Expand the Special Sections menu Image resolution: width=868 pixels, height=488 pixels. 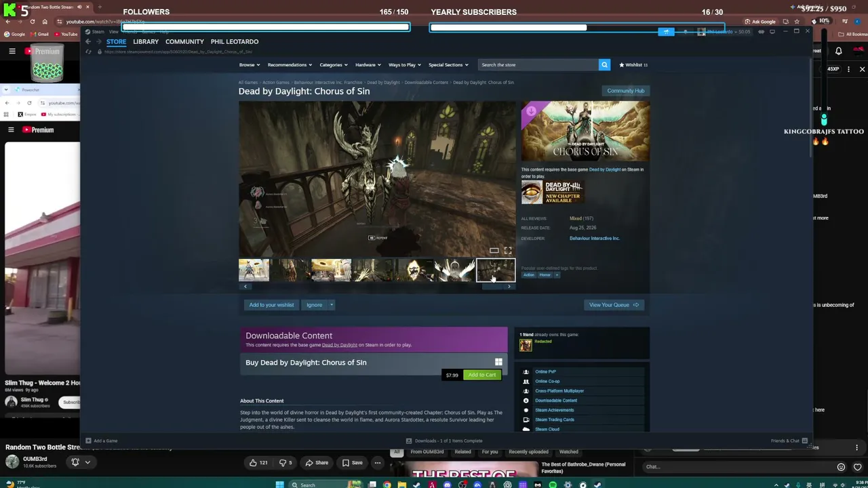(448, 65)
